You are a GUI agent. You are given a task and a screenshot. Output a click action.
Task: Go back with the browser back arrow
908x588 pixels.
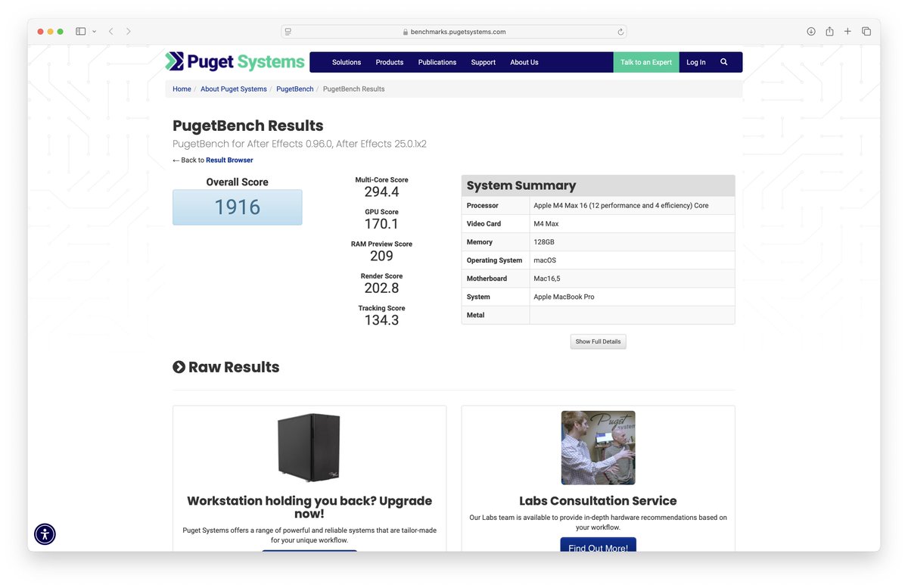[x=110, y=32]
